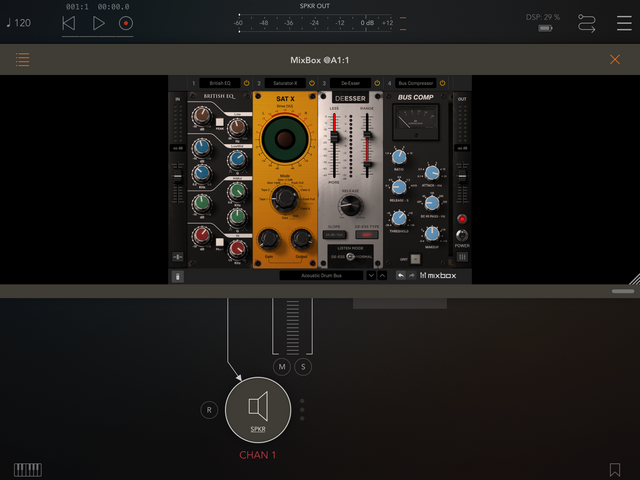Click the Bus Comp ATTACK knob
The width and height of the screenshot is (640, 480).
(x=432, y=173)
